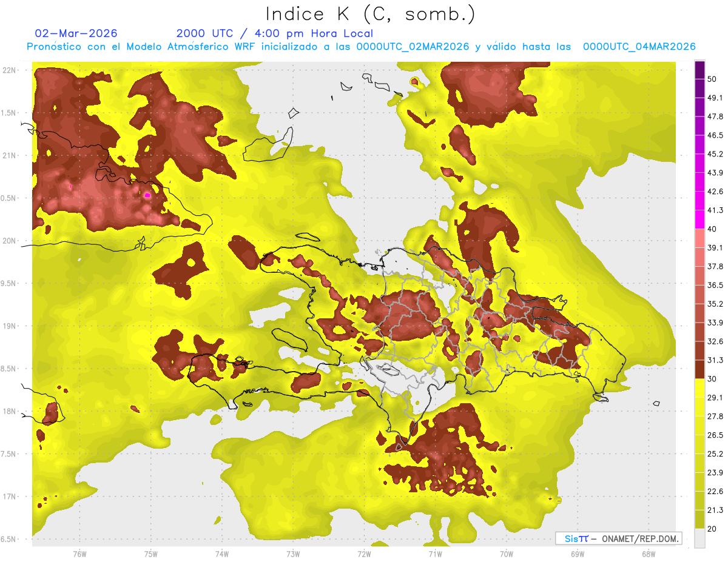
Task: Click the longitude label '72W'
Action: tap(364, 554)
